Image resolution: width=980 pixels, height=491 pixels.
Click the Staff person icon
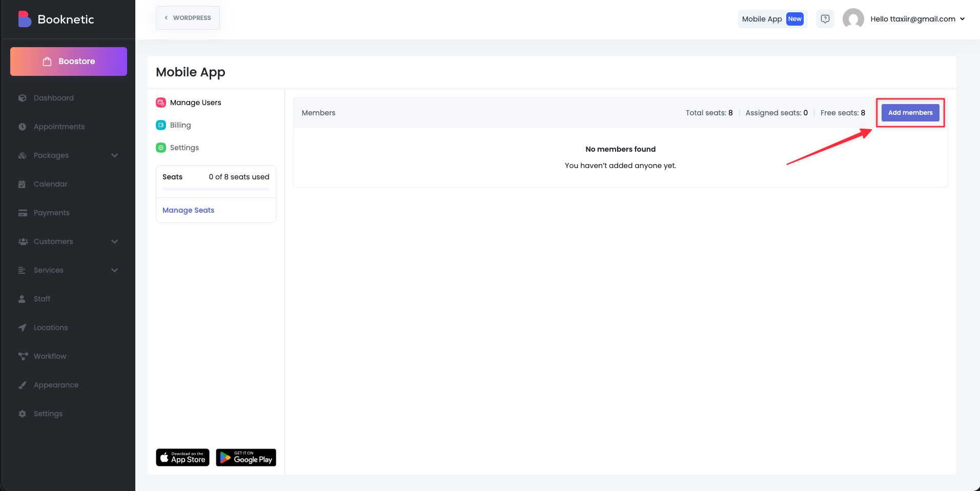tap(22, 299)
